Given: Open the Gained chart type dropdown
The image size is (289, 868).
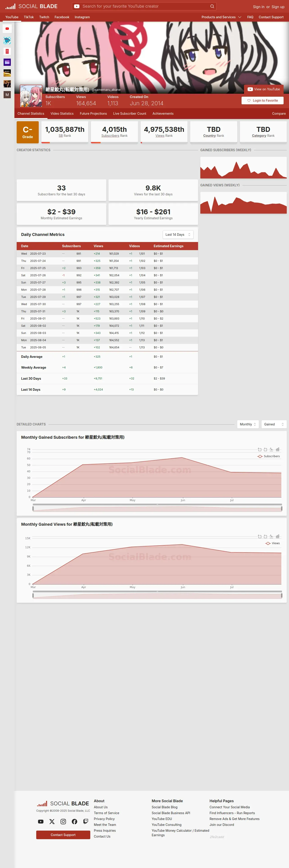Looking at the screenshot, I should point(274,424).
